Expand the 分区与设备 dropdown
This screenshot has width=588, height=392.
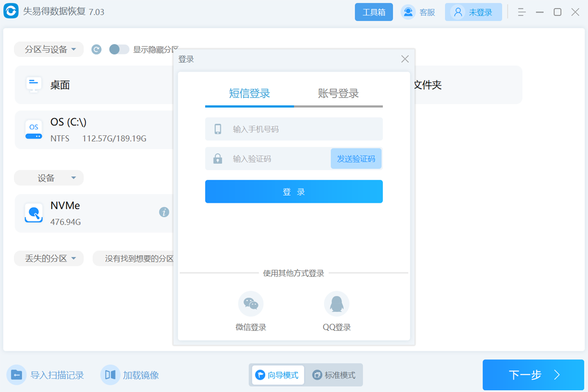[48, 49]
